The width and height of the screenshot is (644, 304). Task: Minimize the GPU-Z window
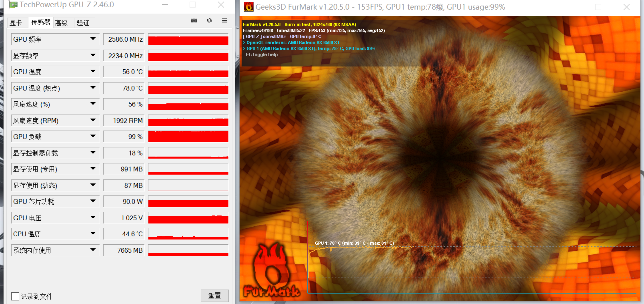pyautogui.click(x=165, y=5)
